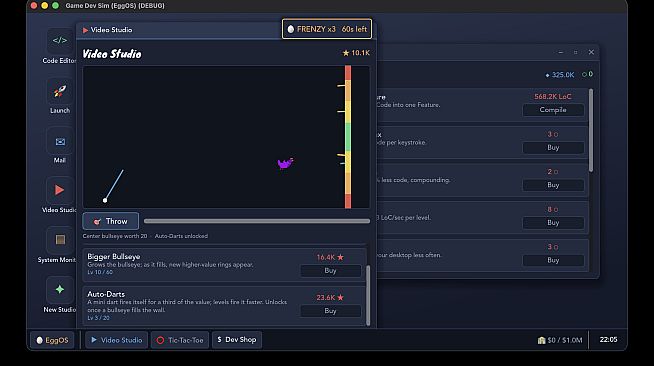This screenshot has width=654, height=366.
Task: Buy the Bigger Bullseye upgrade
Action: click(x=330, y=271)
